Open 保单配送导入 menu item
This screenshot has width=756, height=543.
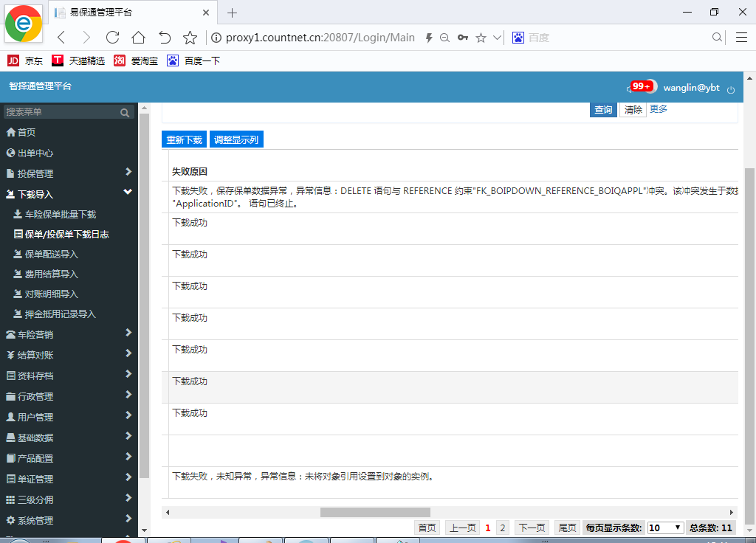click(51, 255)
